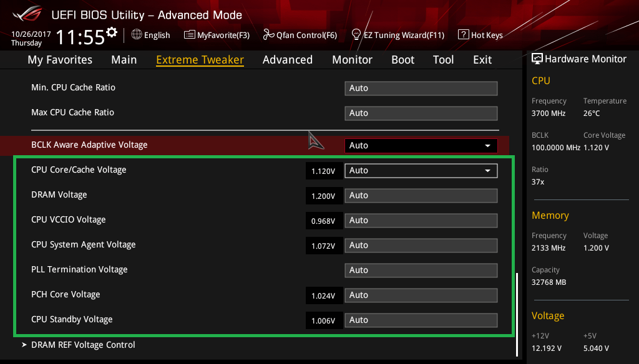Click the CPU VCCIO Voltage input field
Viewport: 639px width, 364px height.
(421, 220)
